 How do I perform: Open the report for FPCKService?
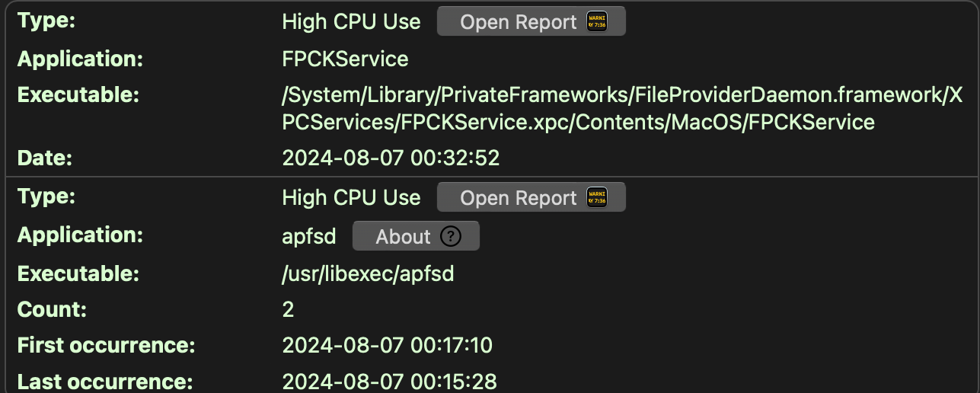click(x=518, y=22)
